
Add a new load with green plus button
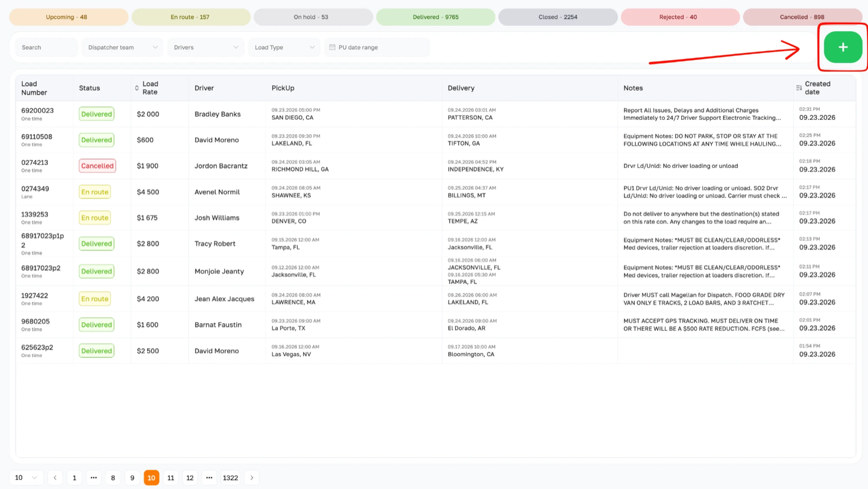(x=843, y=47)
